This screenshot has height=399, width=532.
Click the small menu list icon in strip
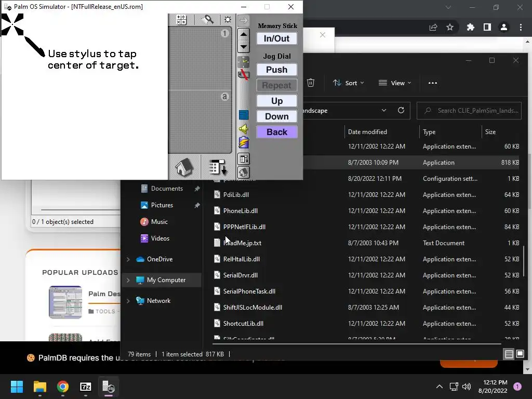[x=244, y=158]
